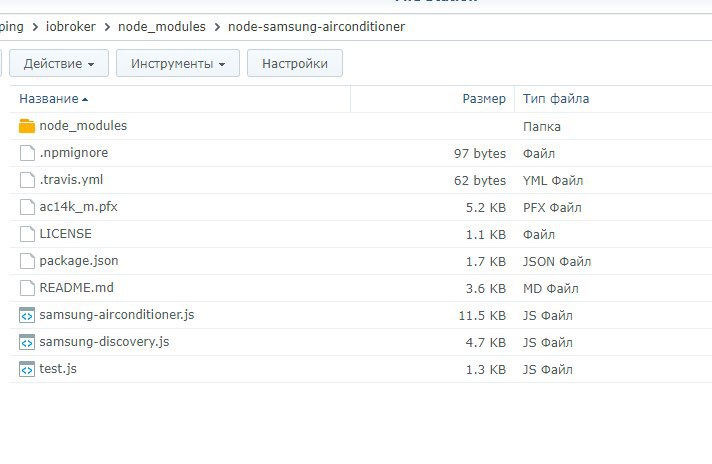Open the Действие dropdown menu
The height and width of the screenshot is (464, 712).
(59, 63)
